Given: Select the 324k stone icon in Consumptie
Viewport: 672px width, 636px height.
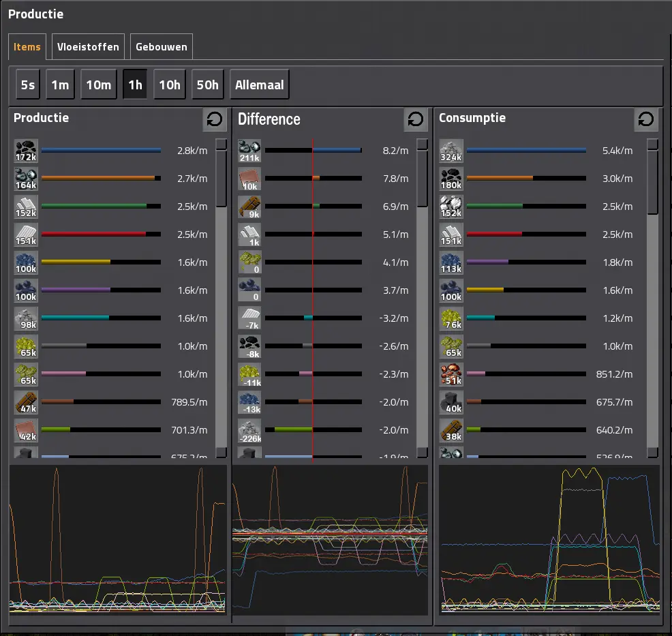Looking at the screenshot, I should [451, 151].
